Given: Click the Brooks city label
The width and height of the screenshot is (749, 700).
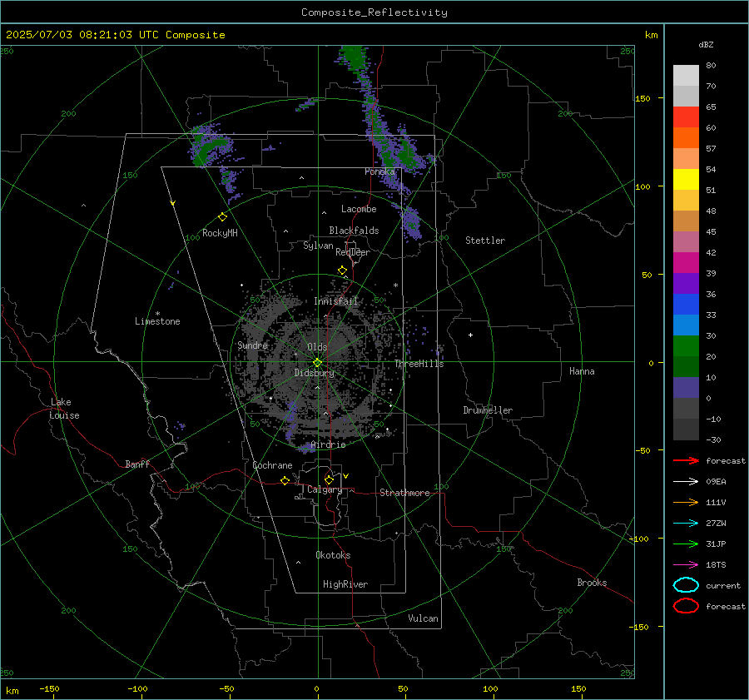Looking at the screenshot, I should 592,583.
